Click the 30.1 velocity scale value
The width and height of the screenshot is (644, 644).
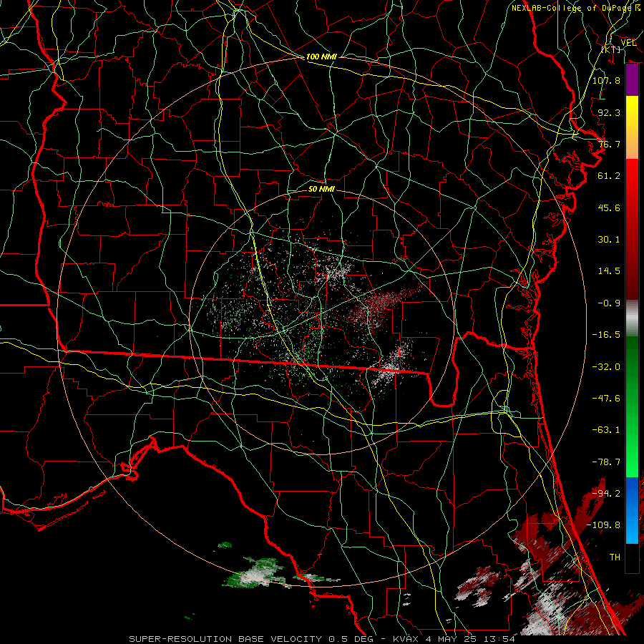[x=609, y=240]
